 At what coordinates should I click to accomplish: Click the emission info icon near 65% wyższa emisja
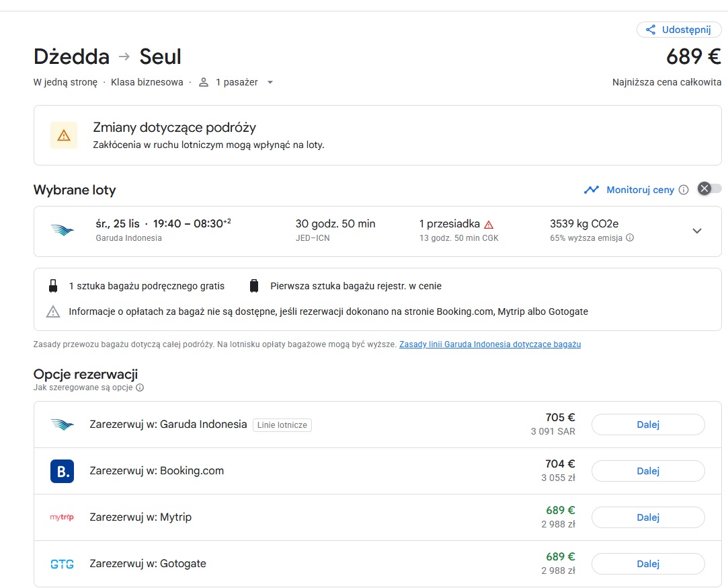[x=630, y=238]
